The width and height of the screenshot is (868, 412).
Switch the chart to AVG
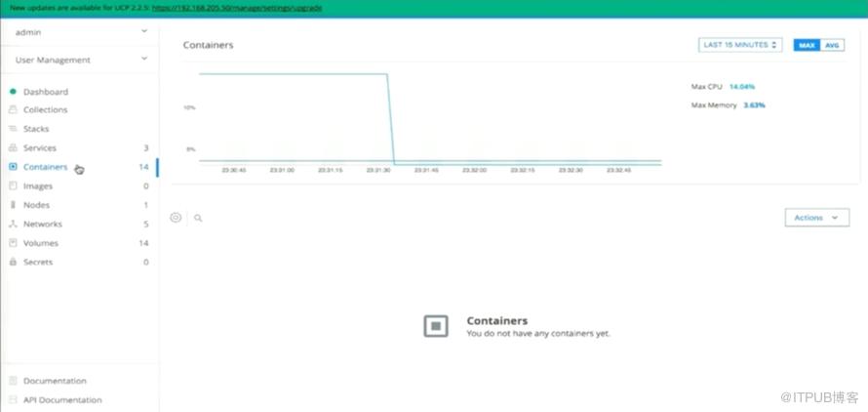(832, 45)
